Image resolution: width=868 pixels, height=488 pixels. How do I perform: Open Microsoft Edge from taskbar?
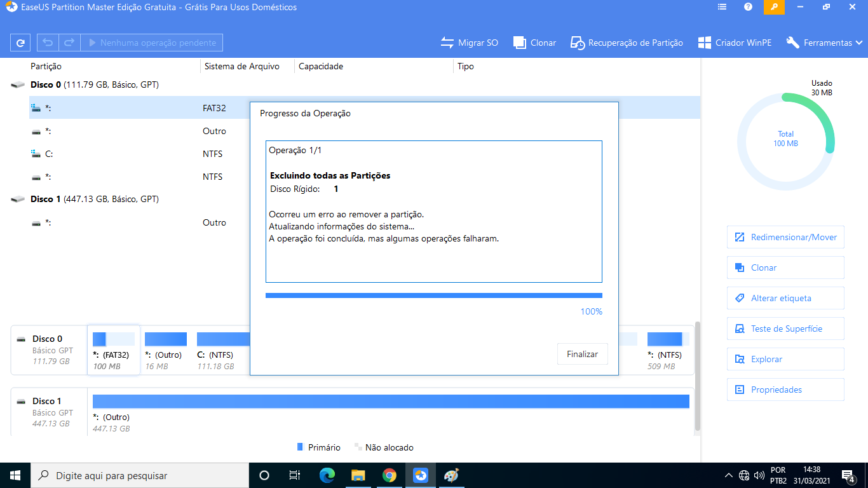tap(327, 475)
